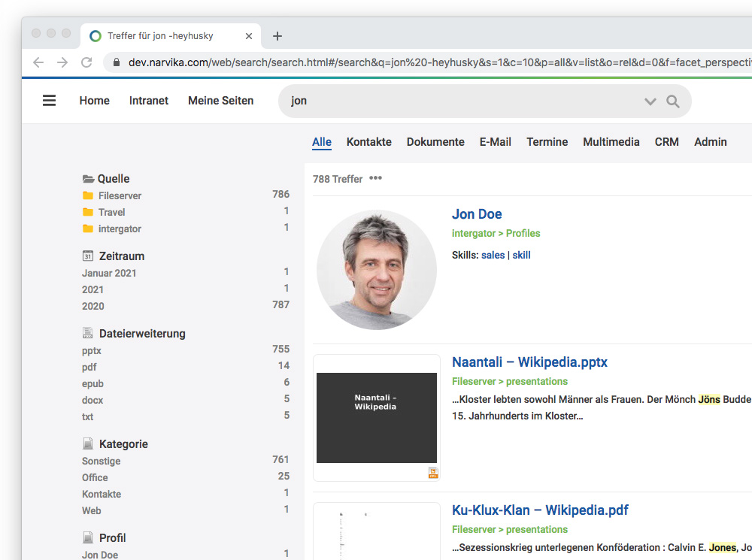Click the Zeitraum calendar icon
Viewport: 752px width, 560px height.
click(88, 256)
